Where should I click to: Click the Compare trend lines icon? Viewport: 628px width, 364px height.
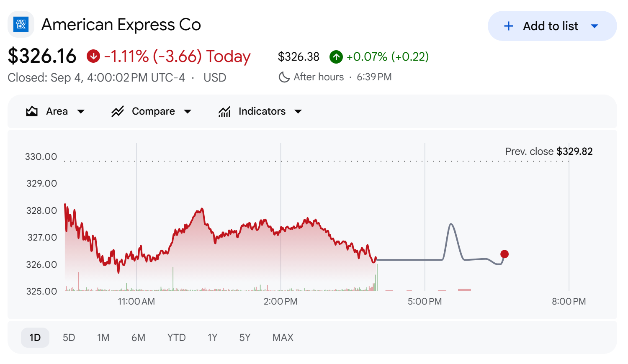coord(118,111)
